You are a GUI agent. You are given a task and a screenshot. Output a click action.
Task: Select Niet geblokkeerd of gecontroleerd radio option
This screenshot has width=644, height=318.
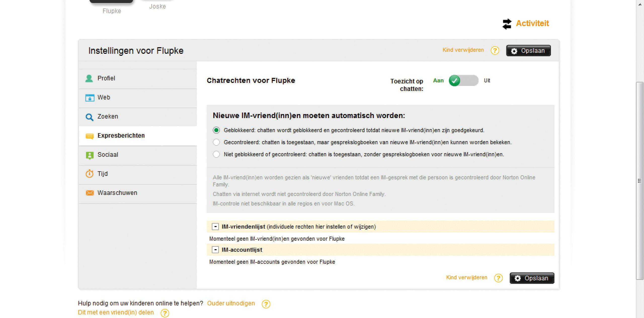click(216, 154)
